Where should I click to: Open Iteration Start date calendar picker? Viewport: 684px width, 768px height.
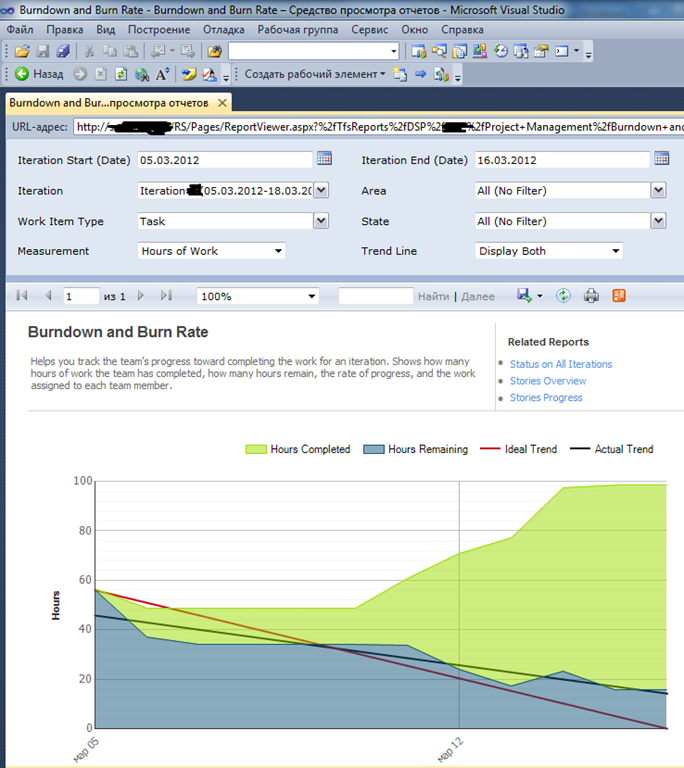pos(324,158)
